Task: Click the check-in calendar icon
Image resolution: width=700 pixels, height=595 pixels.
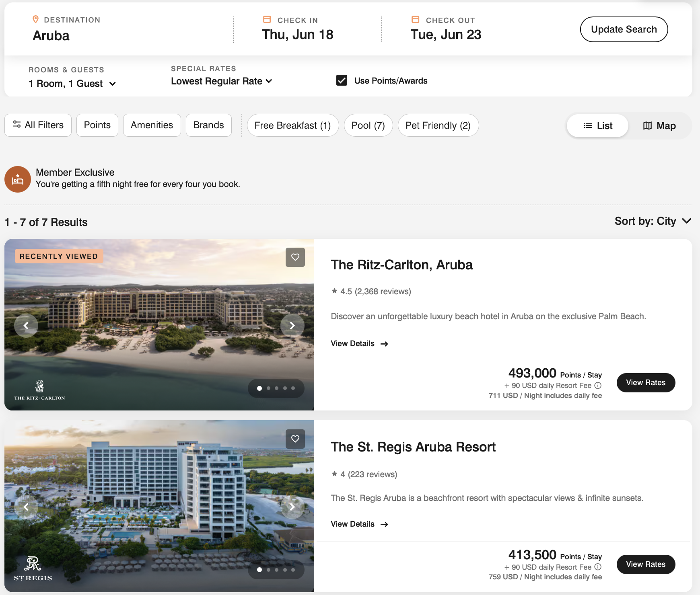Action: [267, 19]
